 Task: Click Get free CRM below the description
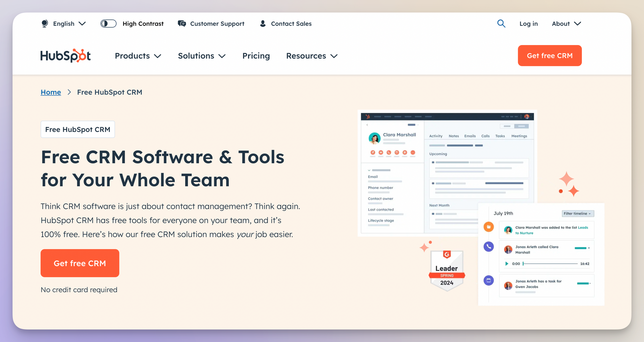(x=80, y=263)
